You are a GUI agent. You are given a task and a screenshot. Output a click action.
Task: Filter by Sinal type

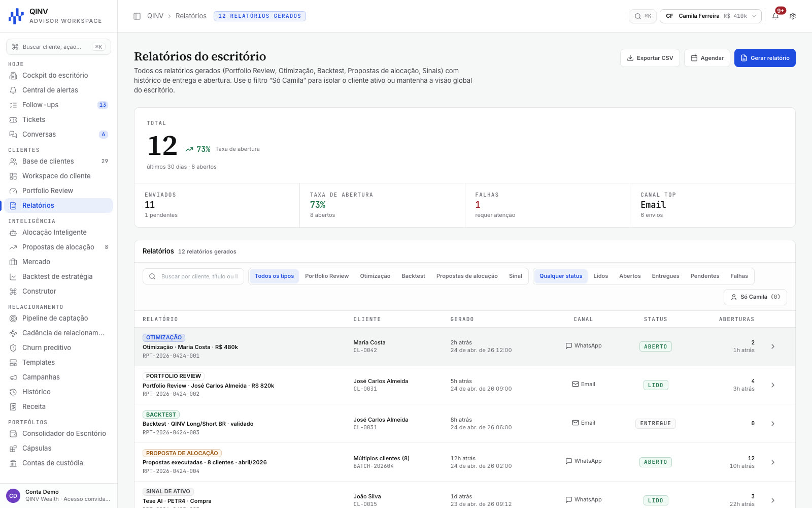(516, 276)
